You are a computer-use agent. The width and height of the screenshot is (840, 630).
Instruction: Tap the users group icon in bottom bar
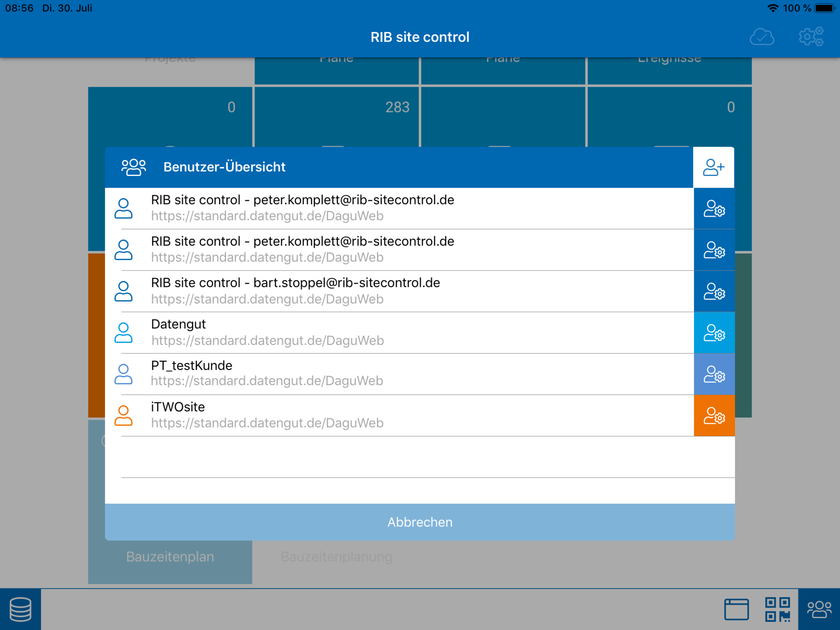click(x=819, y=609)
